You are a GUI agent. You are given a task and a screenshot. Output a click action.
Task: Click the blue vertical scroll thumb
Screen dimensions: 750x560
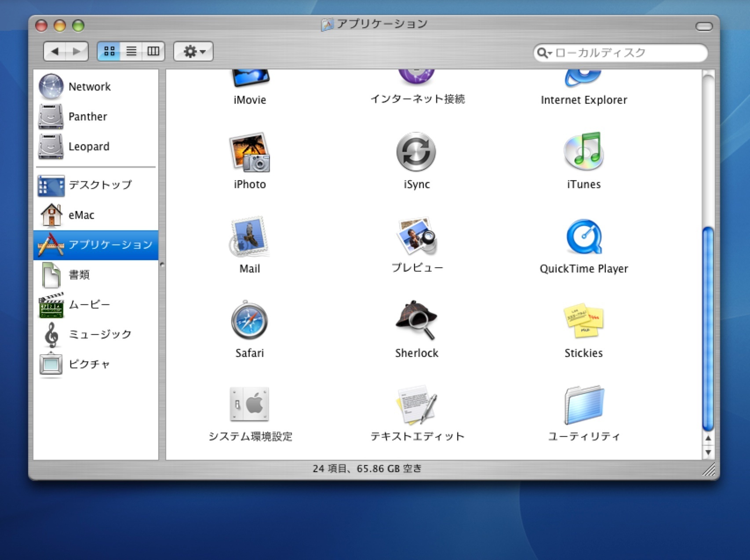click(708, 329)
